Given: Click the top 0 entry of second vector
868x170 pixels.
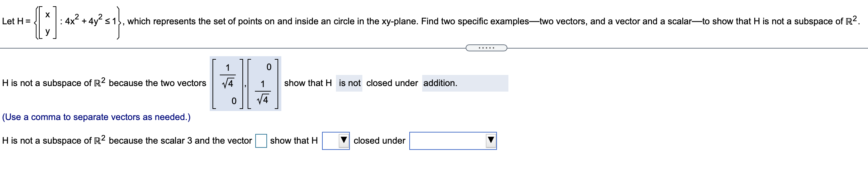Looking at the screenshot, I should click(268, 67).
